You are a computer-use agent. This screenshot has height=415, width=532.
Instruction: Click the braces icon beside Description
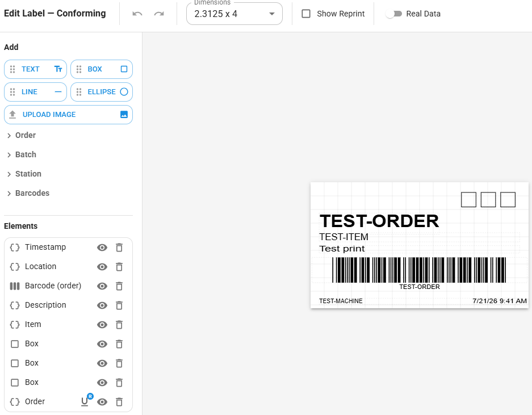[15, 305]
